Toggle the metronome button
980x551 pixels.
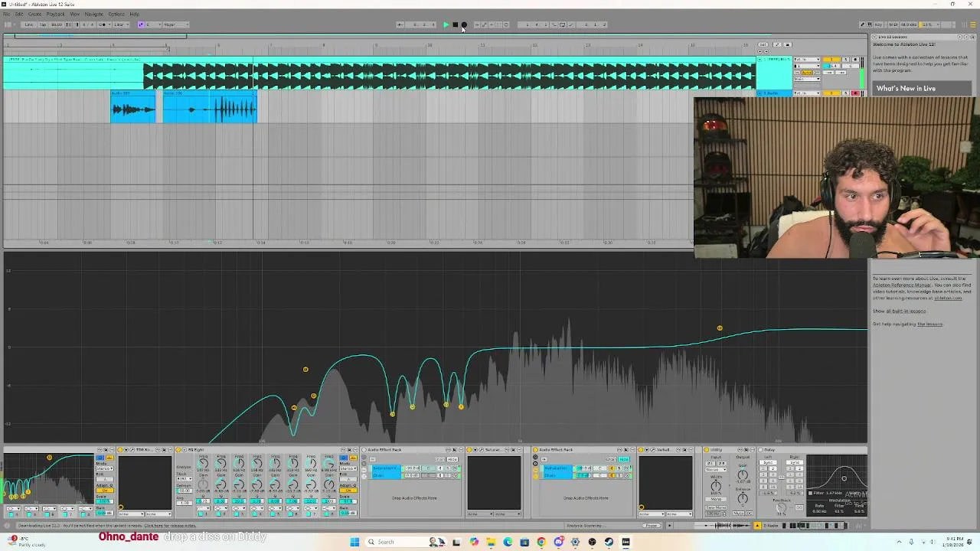point(103,24)
